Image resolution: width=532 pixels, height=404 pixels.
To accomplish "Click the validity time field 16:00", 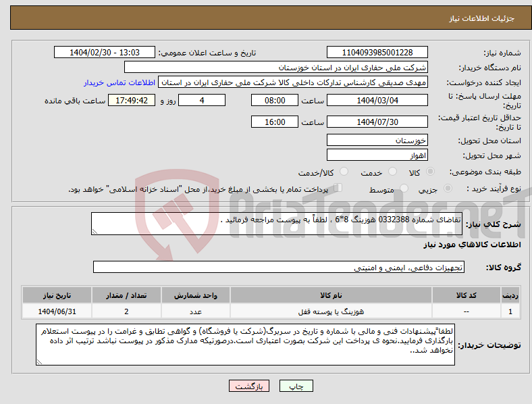I will (275, 122).
